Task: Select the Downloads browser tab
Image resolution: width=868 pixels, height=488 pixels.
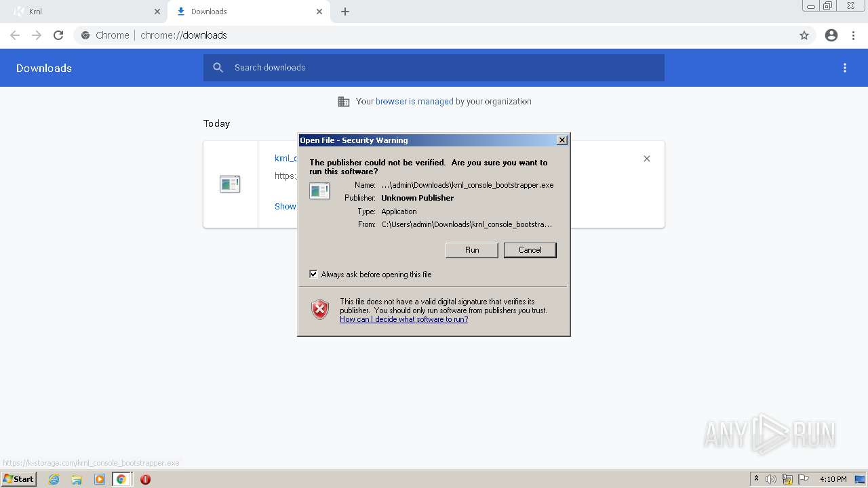Action: (249, 12)
